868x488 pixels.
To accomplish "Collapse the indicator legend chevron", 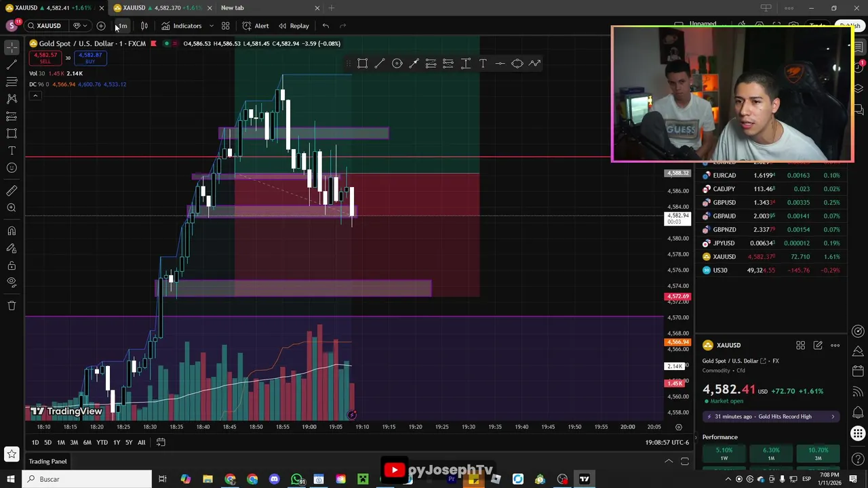I will pyautogui.click(x=35, y=96).
